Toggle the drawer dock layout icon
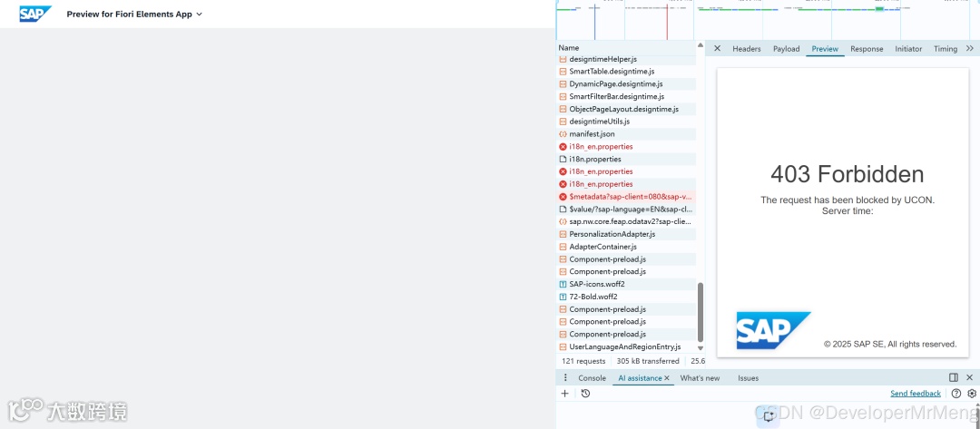The image size is (980, 429). pos(954,377)
